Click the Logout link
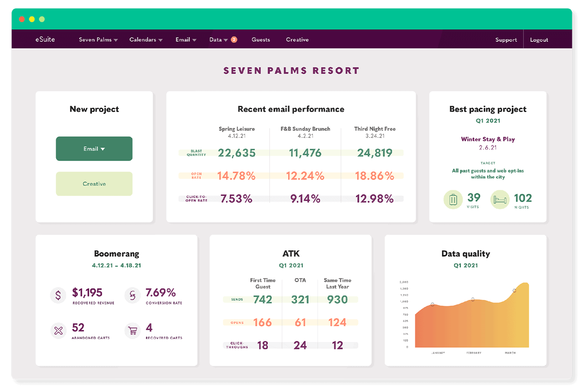 click(539, 40)
